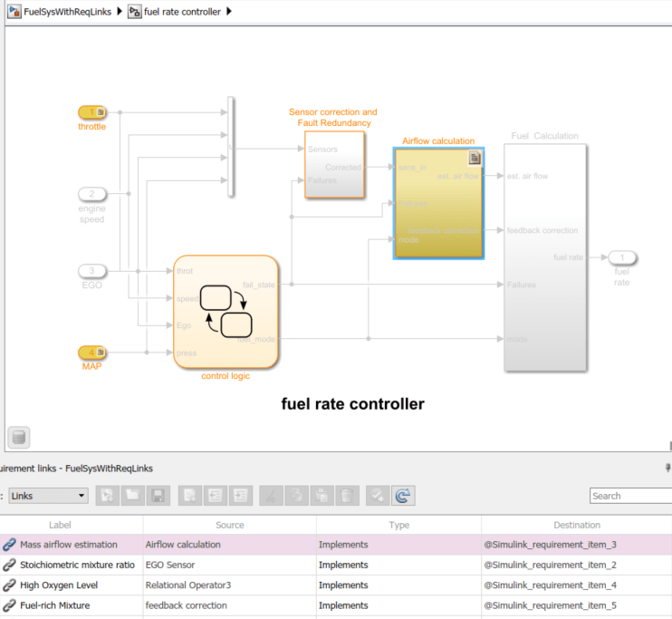Viewport: 672px width, 619px height.
Task: Click requirement badge on throttle input port
Action: click(101, 112)
